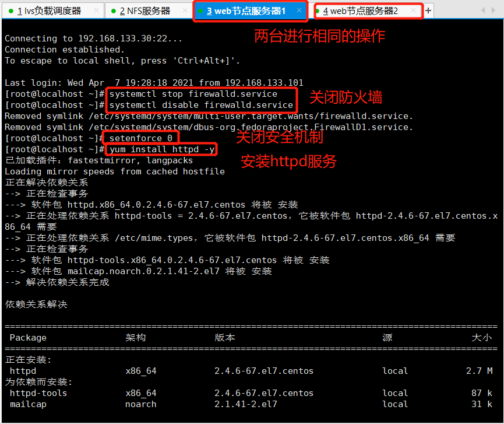The image size is (504, 424).
Task: Click the '版本' column header
Action: point(225,338)
